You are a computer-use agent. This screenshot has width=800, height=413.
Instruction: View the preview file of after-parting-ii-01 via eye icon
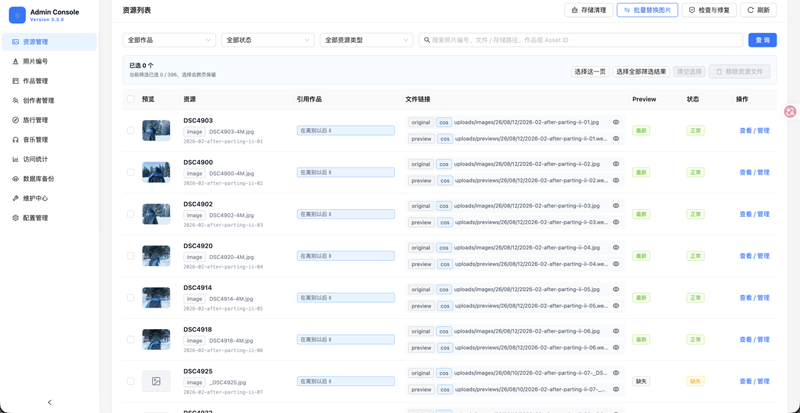click(x=616, y=138)
